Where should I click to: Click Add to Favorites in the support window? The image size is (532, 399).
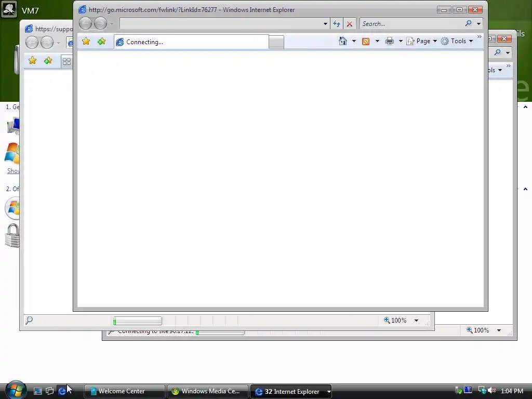[48, 61]
